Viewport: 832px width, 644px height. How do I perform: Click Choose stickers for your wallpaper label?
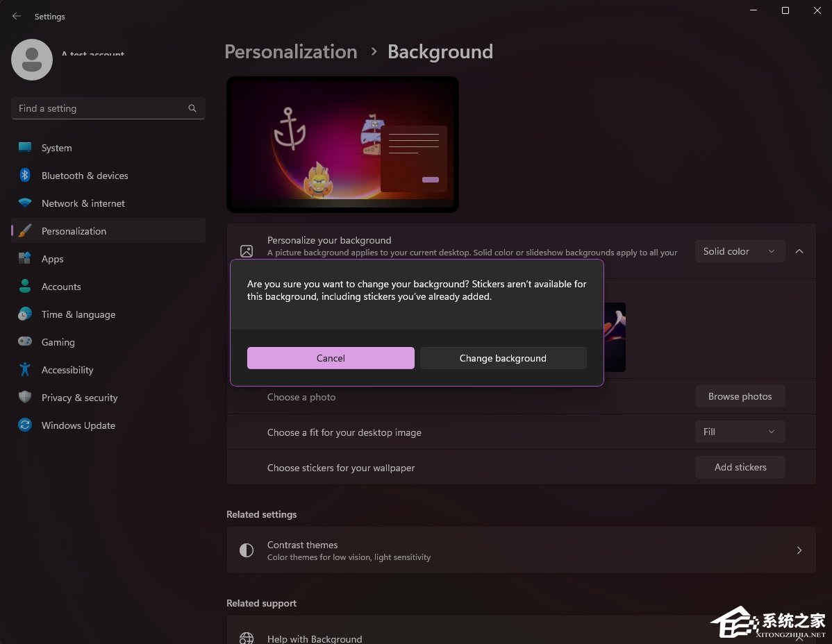coord(341,468)
